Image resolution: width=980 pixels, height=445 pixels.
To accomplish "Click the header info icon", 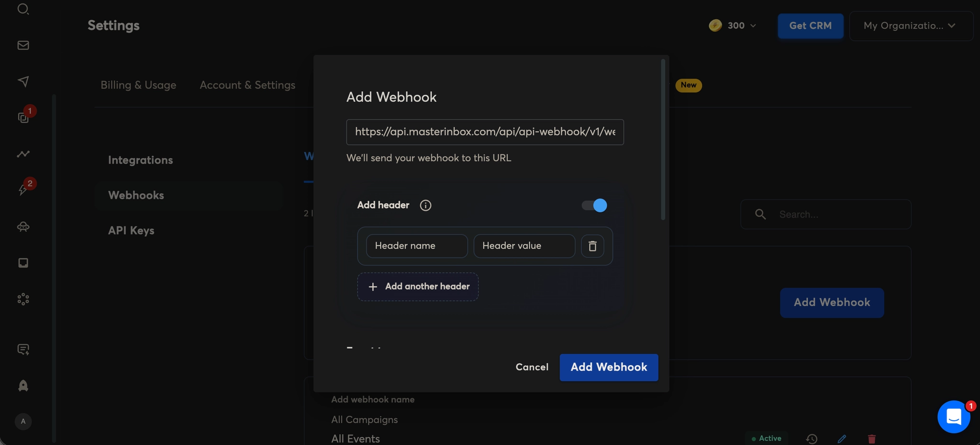I will [x=425, y=205].
